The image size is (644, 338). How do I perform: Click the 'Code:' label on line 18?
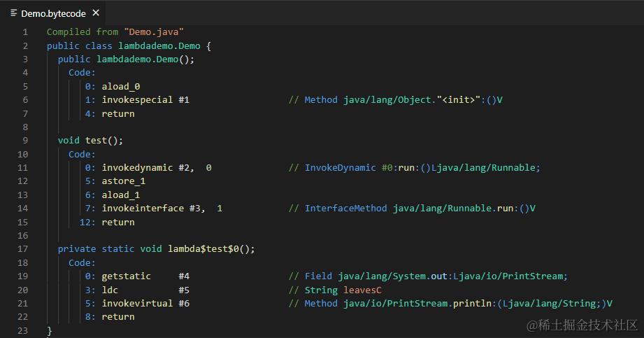coord(82,262)
